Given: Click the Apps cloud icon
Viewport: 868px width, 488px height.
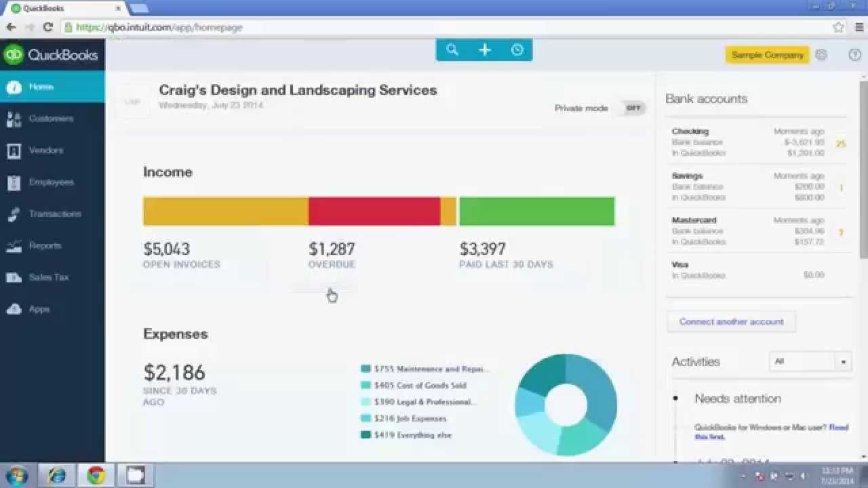Looking at the screenshot, I should point(14,309).
